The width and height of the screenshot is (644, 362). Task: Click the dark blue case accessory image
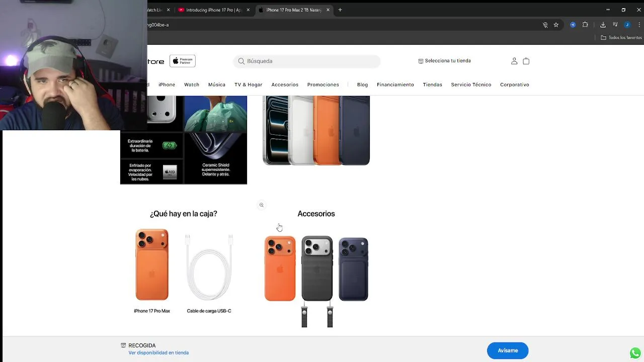tap(353, 269)
